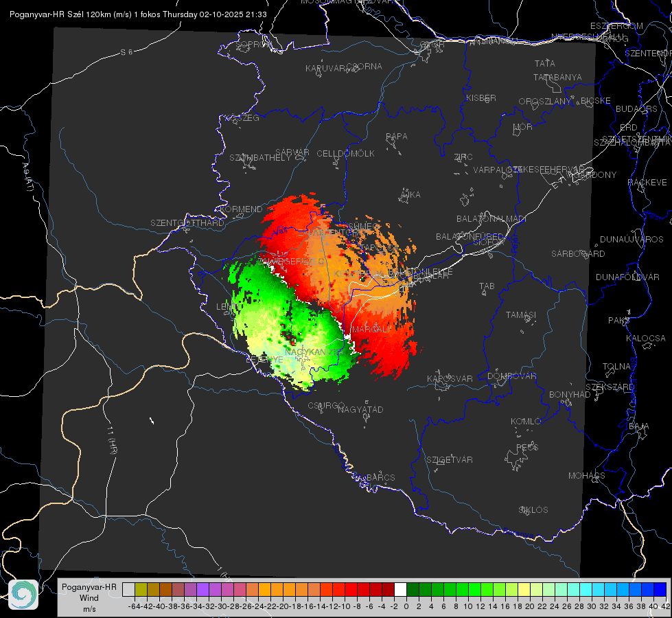The width and height of the screenshot is (672, 618).
Task: Click the TATABÁNYA city label
Action: pos(557,77)
